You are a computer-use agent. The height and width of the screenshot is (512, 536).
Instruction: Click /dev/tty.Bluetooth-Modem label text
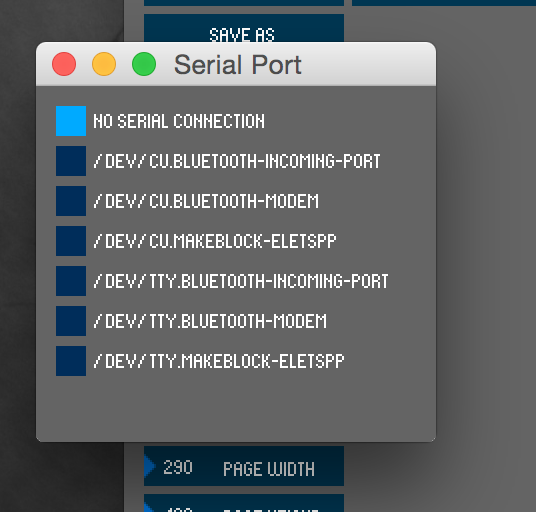tap(210, 321)
